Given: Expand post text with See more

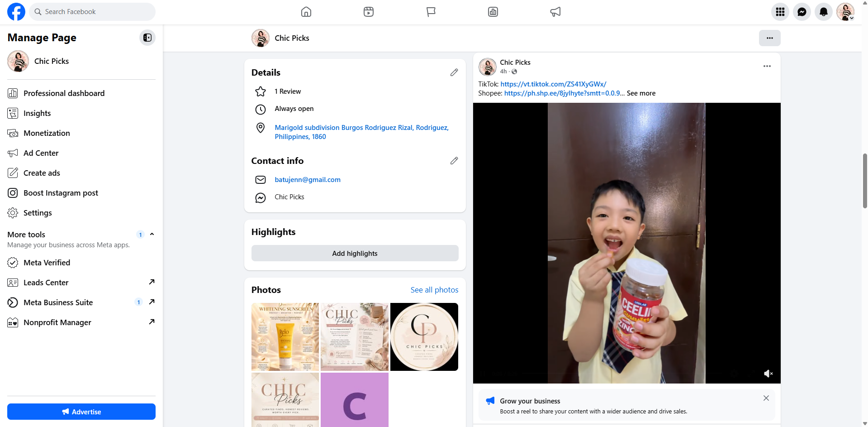Looking at the screenshot, I should [x=641, y=93].
